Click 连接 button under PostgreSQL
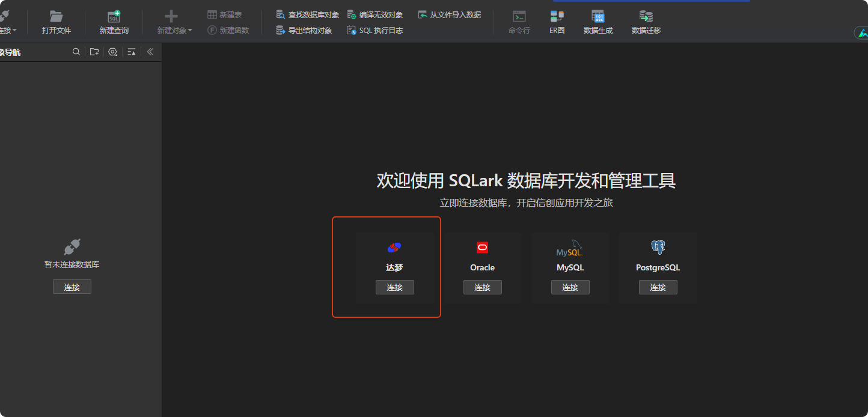This screenshot has height=417, width=868. click(658, 287)
